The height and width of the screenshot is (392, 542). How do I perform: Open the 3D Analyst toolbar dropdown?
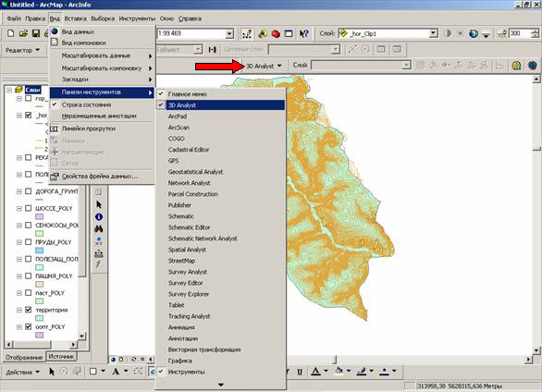pos(264,66)
